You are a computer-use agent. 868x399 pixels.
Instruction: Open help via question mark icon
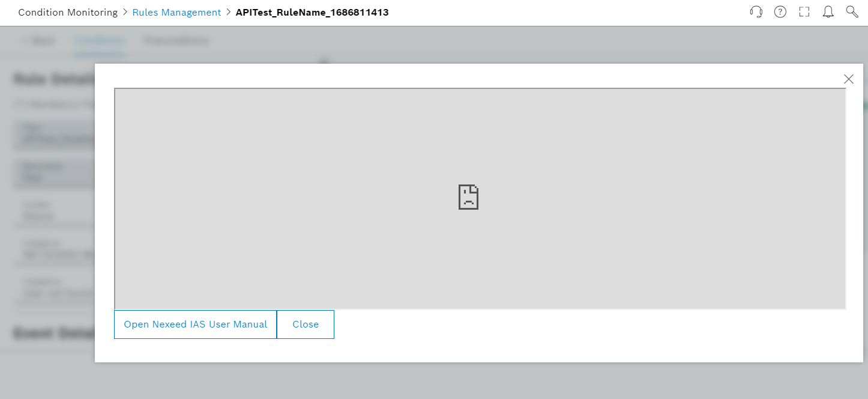point(780,12)
